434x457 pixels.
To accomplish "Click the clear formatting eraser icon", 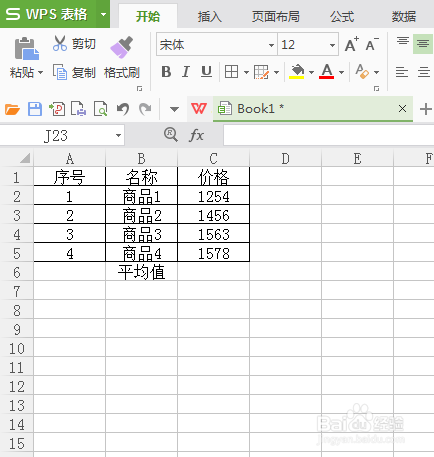I will pos(362,71).
